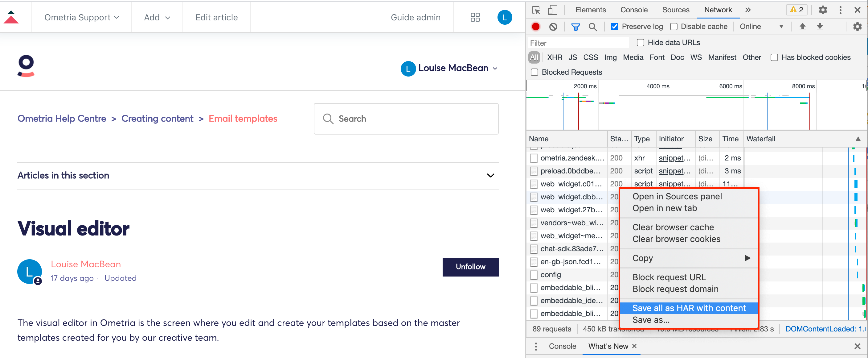
Task: Close the DevTools drawer
Action: (x=857, y=346)
